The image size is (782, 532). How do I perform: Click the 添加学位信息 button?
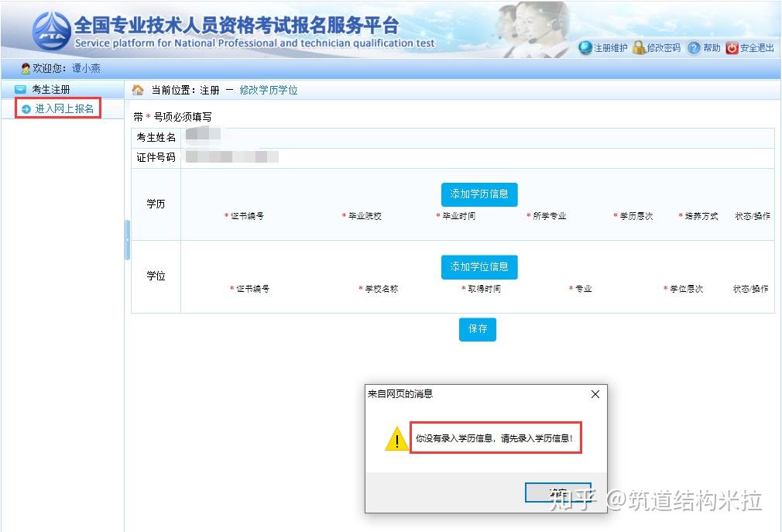[479, 266]
